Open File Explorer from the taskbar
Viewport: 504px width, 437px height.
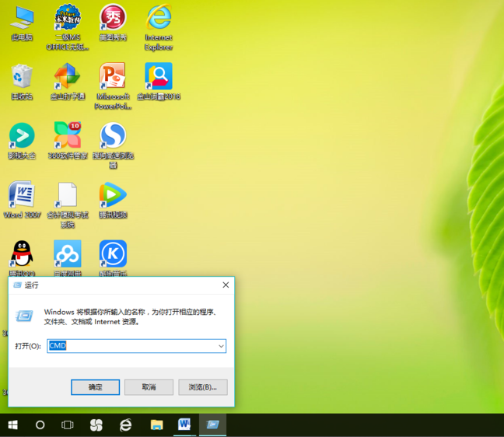click(x=156, y=425)
